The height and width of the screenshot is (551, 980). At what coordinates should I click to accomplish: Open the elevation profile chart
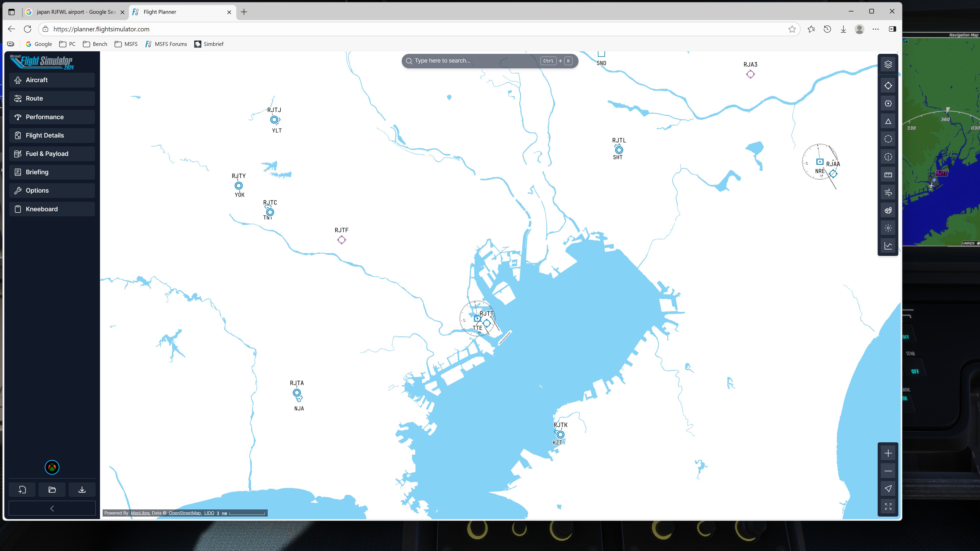(888, 246)
